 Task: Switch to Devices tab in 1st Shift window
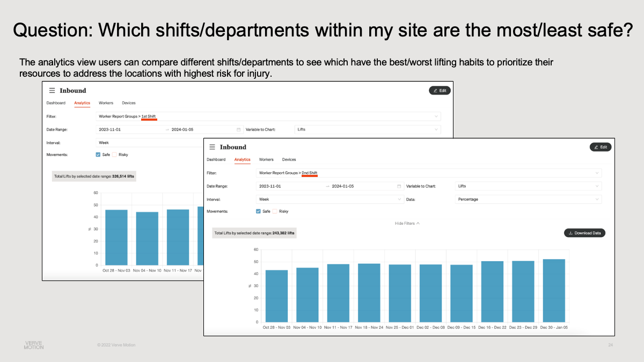(x=129, y=103)
